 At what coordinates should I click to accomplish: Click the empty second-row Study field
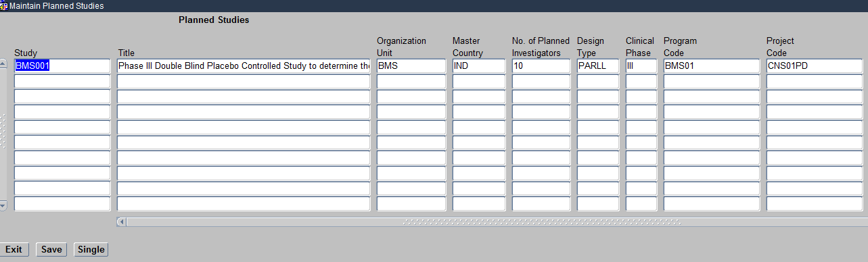pos(62,82)
